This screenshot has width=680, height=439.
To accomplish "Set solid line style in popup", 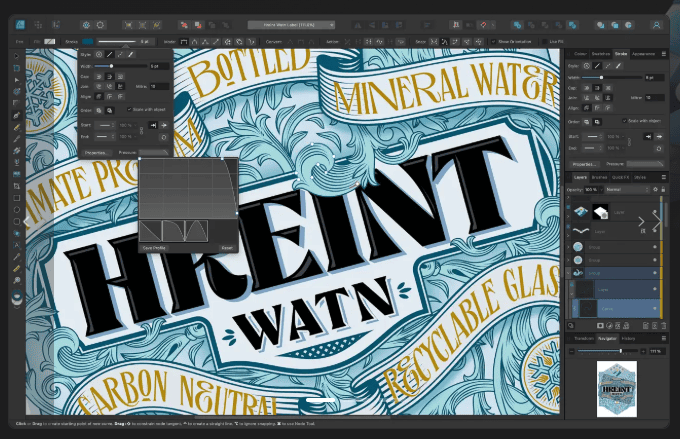I will pyautogui.click(x=110, y=55).
